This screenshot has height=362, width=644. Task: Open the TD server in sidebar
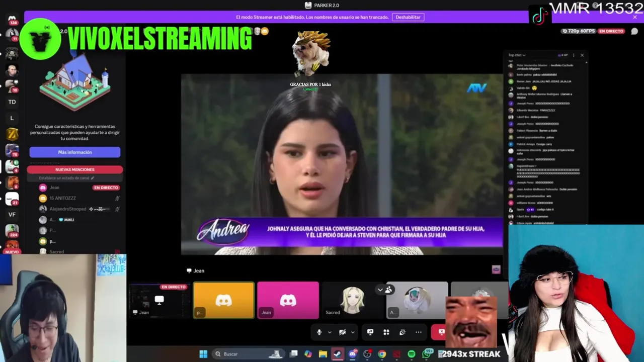(12, 102)
